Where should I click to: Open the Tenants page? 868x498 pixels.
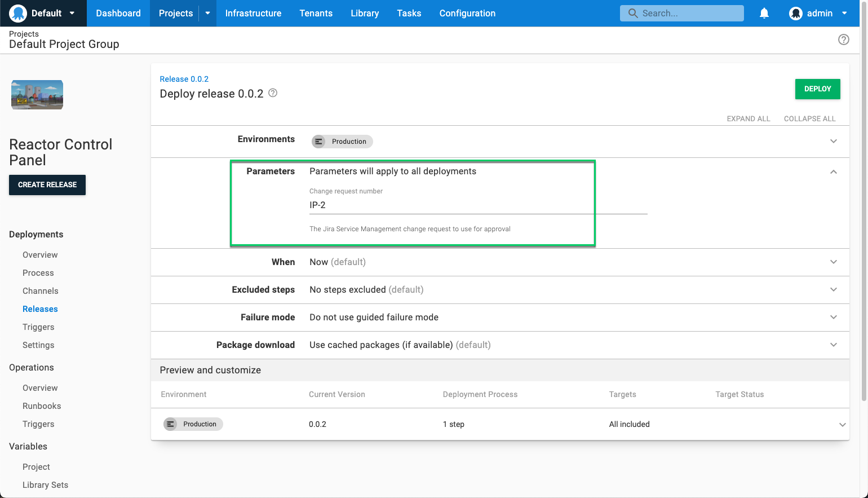[x=316, y=13]
